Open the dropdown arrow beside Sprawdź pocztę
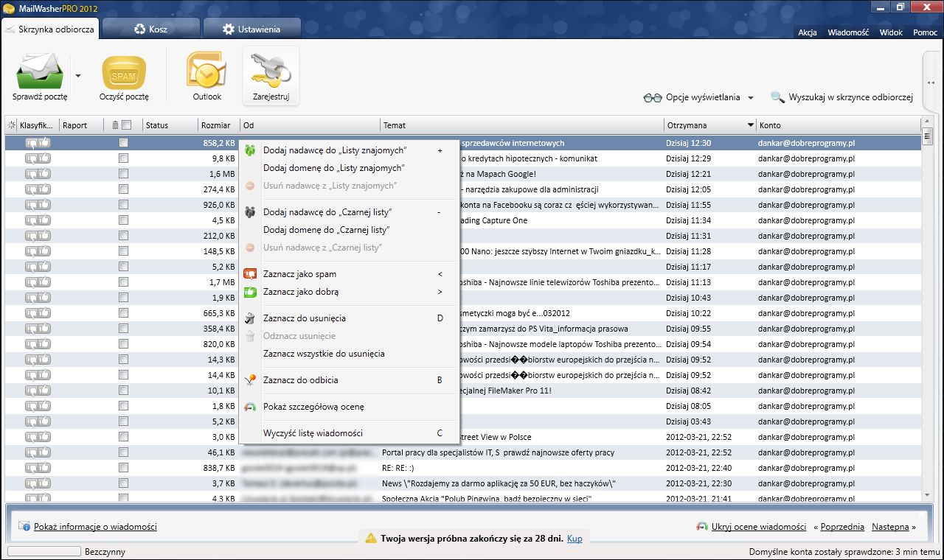This screenshot has height=560, width=944. click(78, 76)
